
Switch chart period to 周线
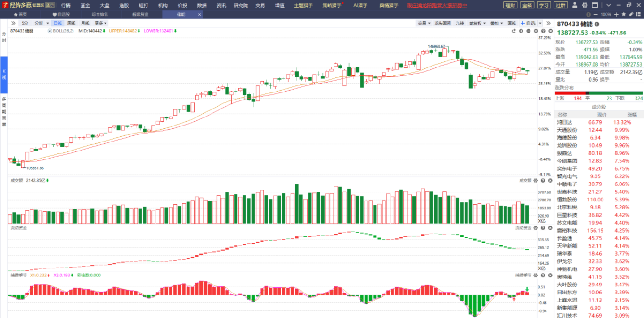click(71, 23)
